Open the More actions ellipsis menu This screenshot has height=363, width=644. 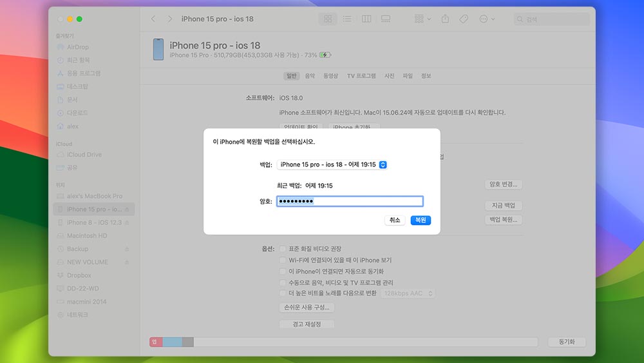(x=487, y=19)
